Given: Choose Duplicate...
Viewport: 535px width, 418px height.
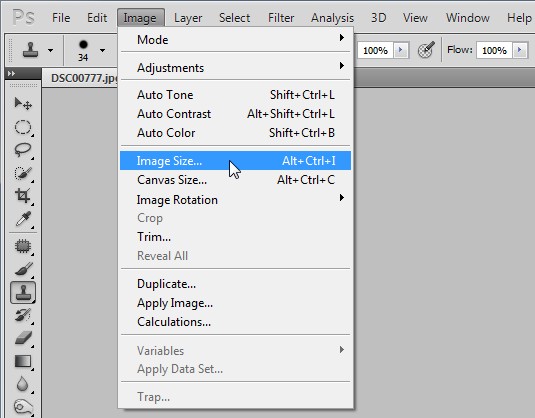Looking at the screenshot, I should coord(235,284).
